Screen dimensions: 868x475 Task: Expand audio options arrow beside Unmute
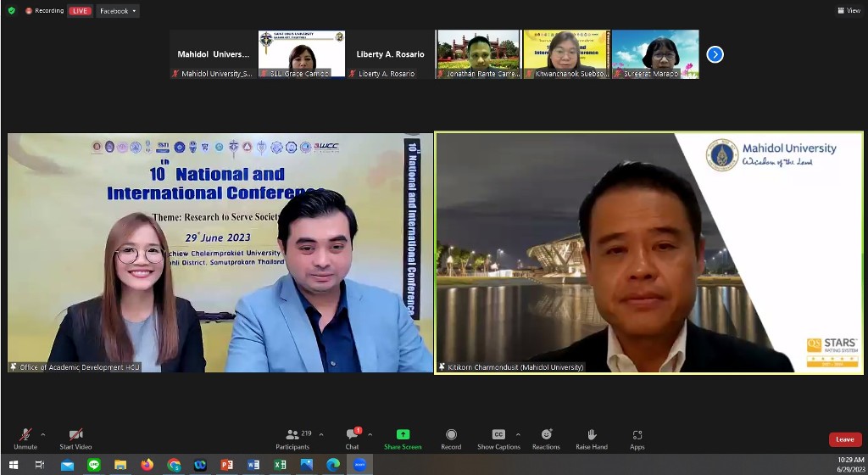click(43, 434)
